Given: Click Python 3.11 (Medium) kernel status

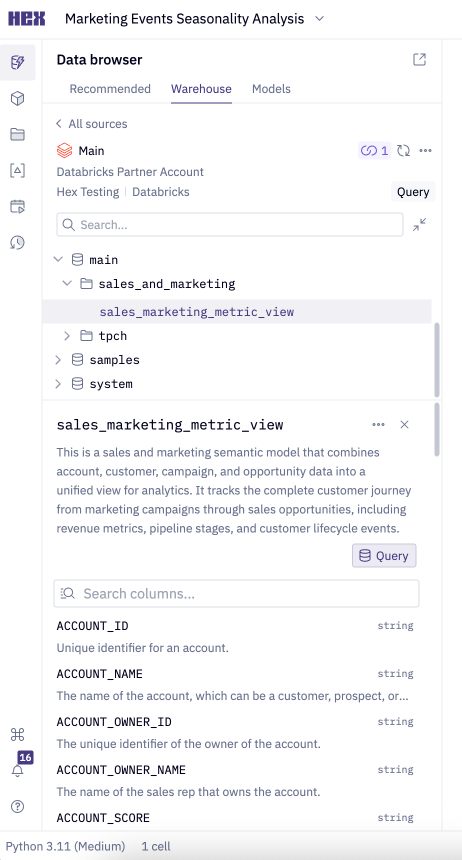Looking at the screenshot, I should tap(65, 846).
